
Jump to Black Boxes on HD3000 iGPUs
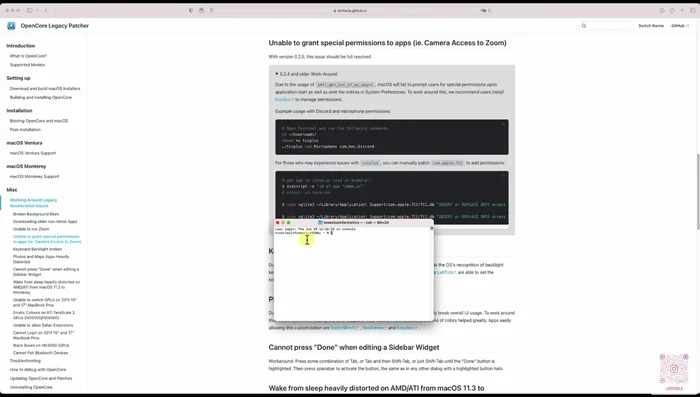(41, 346)
